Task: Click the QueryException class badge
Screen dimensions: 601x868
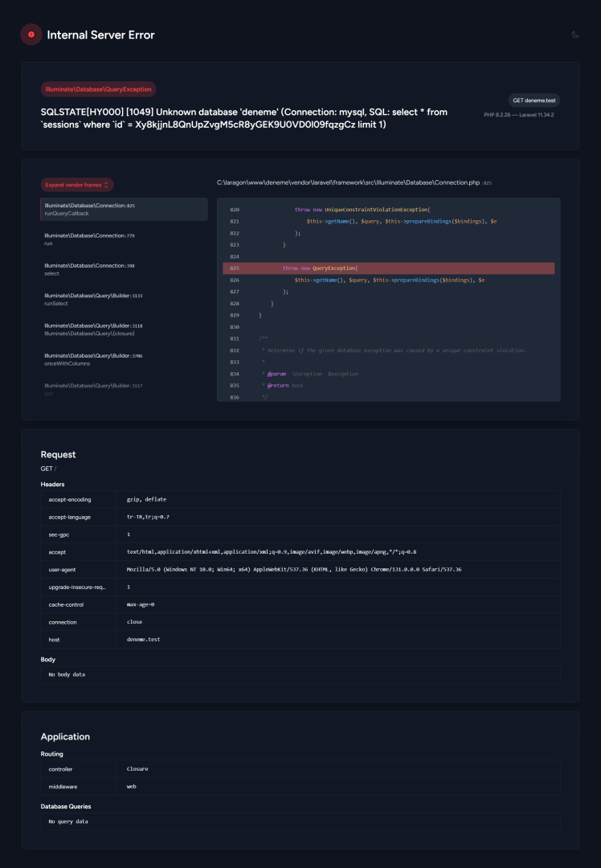Action: tap(99, 89)
